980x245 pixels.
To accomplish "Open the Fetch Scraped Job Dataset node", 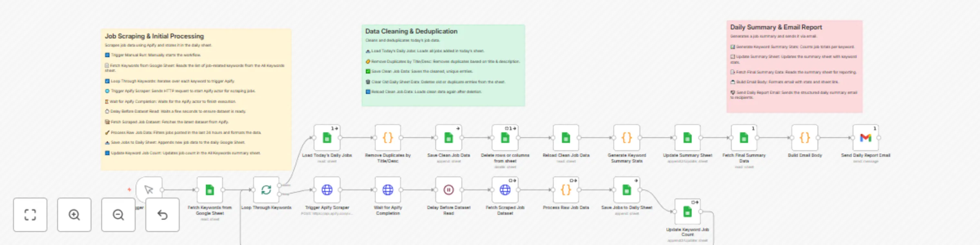I will pyautogui.click(x=505, y=190).
